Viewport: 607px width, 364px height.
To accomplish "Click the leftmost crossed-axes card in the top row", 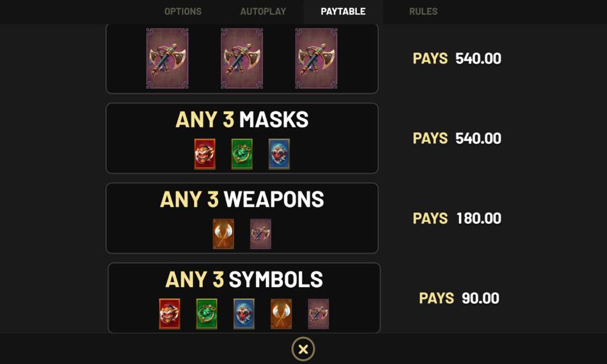I will [x=168, y=58].
